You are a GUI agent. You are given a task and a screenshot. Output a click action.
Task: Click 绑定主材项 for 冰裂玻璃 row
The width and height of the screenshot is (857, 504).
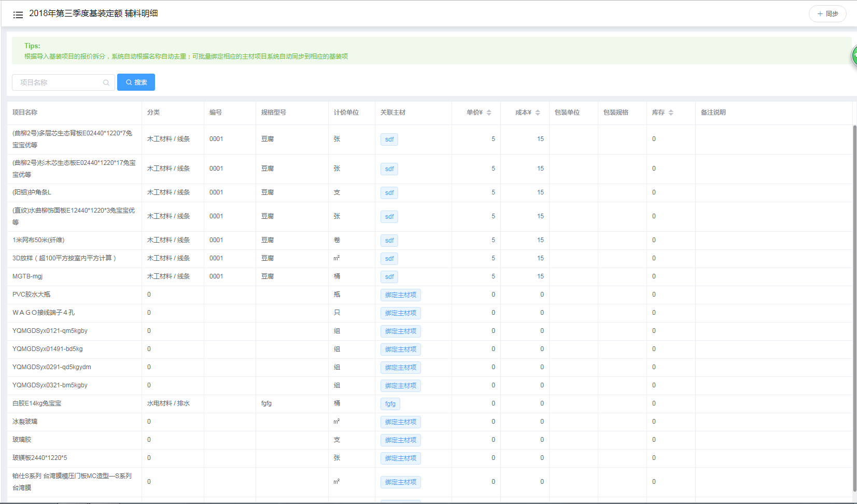pos(400,422)
